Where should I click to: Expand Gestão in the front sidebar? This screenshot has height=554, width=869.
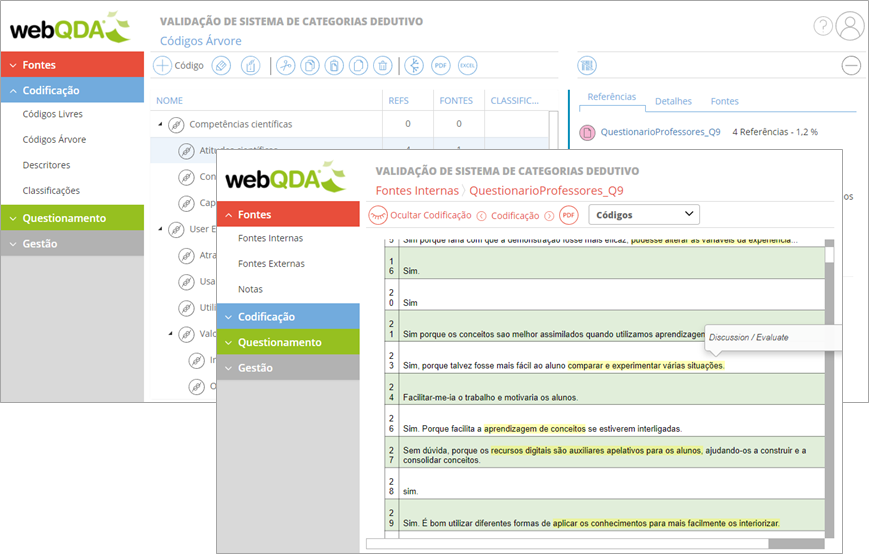288,367
